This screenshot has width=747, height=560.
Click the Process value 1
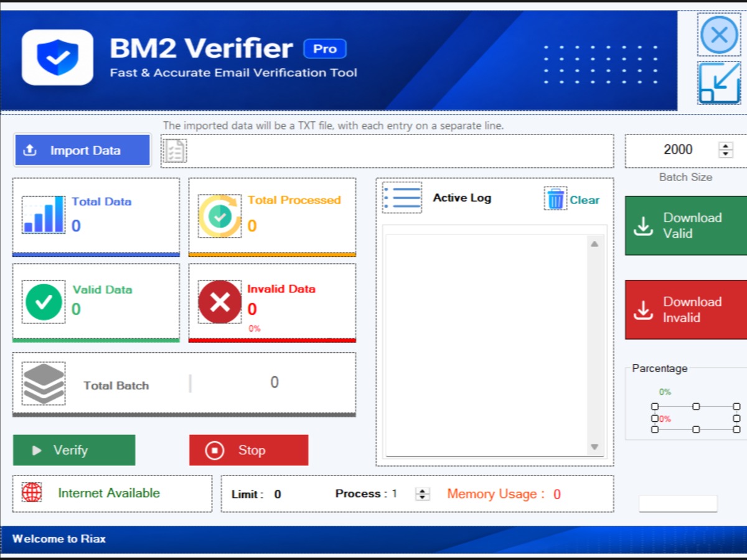(394, 493)
